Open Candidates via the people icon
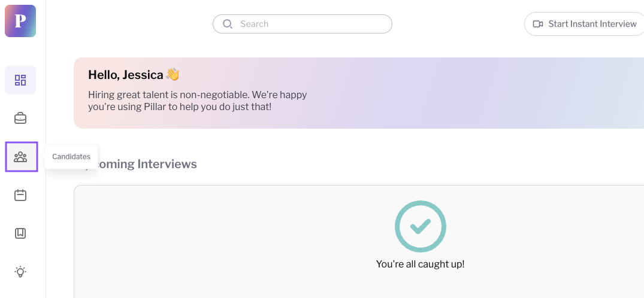This screenshot has width=644, height=298. [x=22, y=157]
